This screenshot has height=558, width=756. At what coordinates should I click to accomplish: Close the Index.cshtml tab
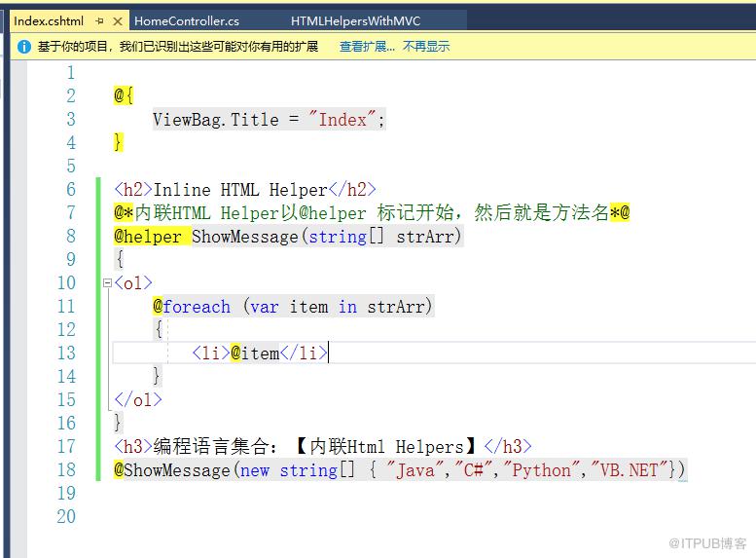click(x=117, y=21)
